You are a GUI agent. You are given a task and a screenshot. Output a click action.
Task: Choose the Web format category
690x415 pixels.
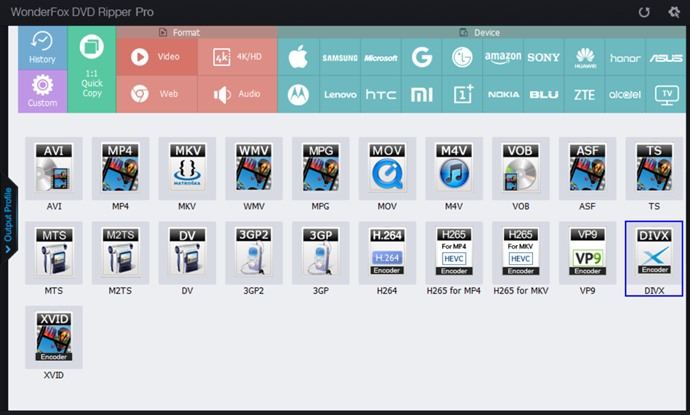coord(157,94)
